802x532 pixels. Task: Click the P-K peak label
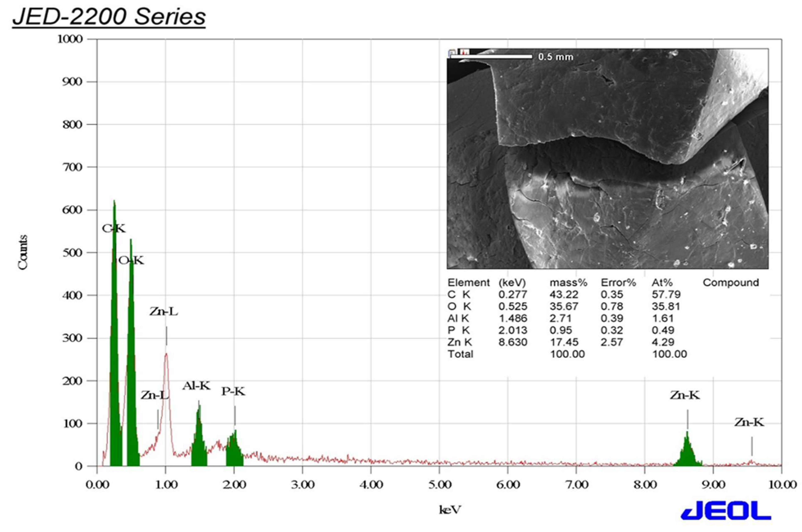click(x=233, y=392)
